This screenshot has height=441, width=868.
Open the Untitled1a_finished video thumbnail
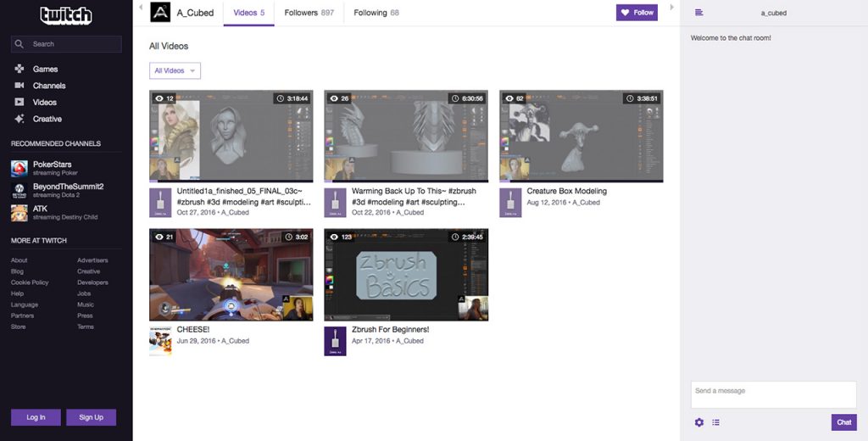[x=231, y=137]
